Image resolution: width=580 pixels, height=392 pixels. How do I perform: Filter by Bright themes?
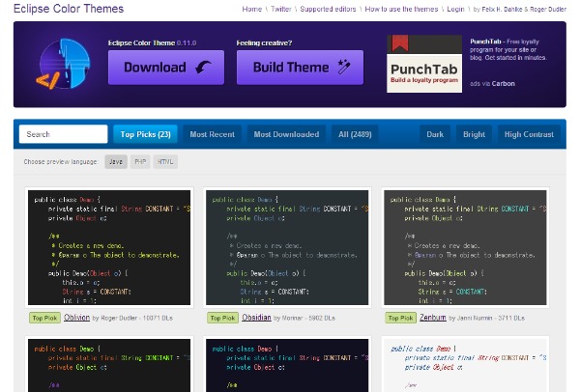(x=474, y=134)
